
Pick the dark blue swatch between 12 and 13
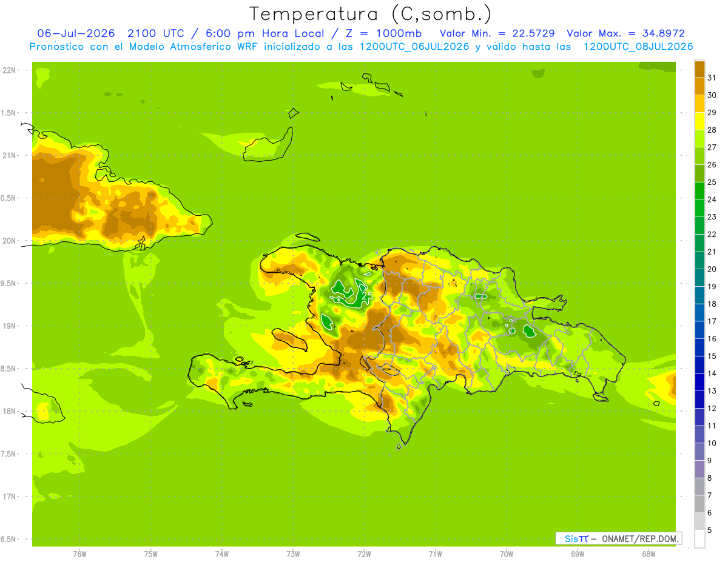pos(699,400)
